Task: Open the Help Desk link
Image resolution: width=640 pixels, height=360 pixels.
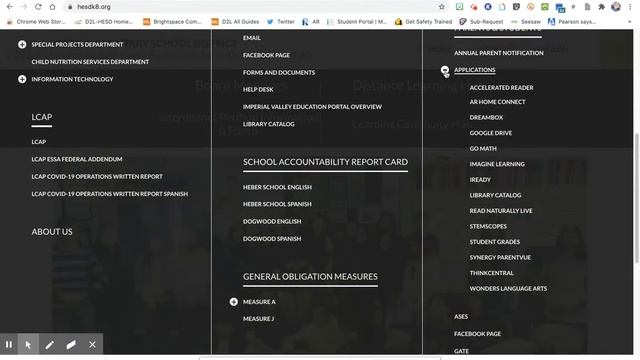Action: pos(258,89)
